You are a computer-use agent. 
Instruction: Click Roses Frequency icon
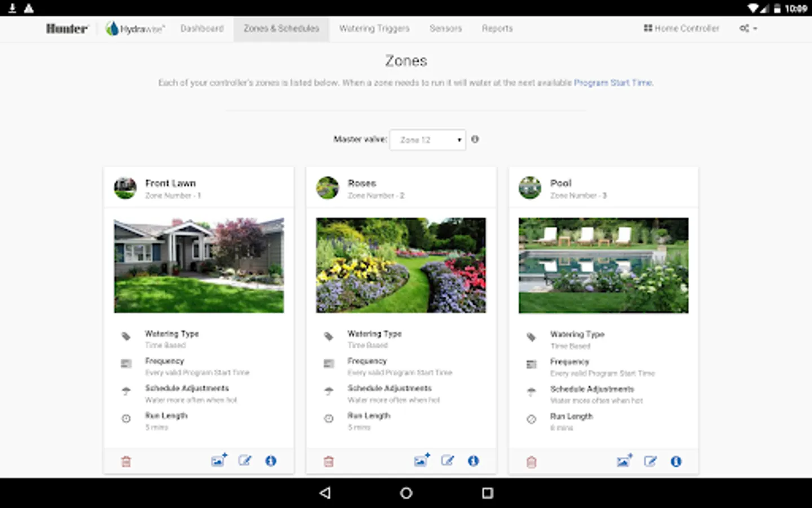[329, 364]
